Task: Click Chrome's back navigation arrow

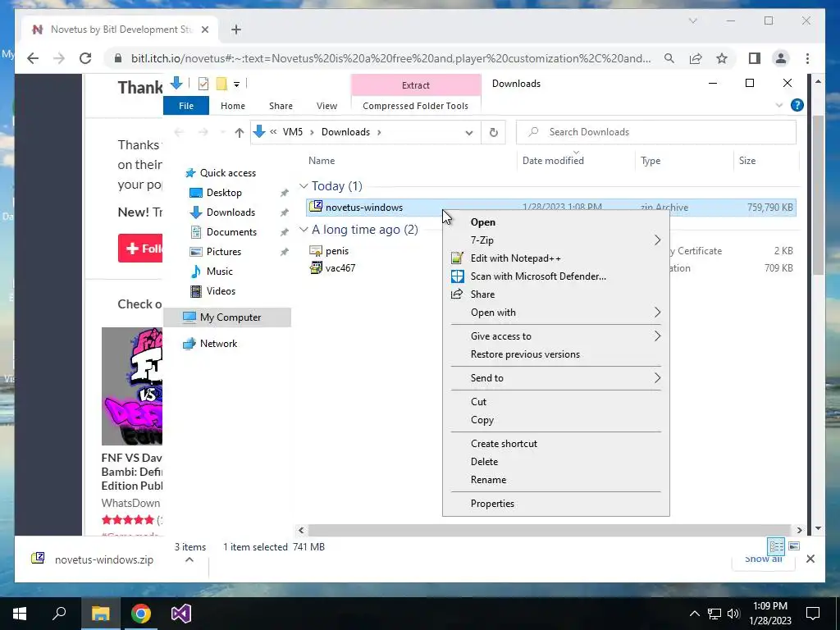Action: pos(33,58)
